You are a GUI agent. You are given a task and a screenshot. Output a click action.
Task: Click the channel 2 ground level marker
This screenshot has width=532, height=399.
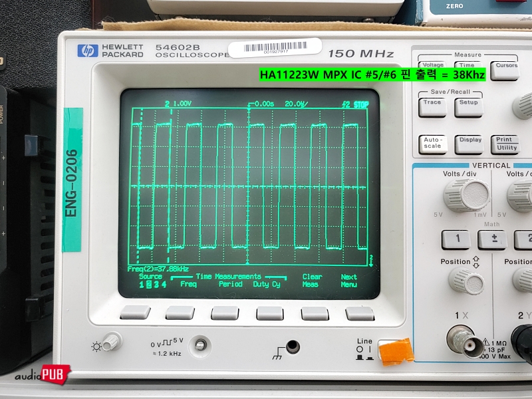click(371, 260)
